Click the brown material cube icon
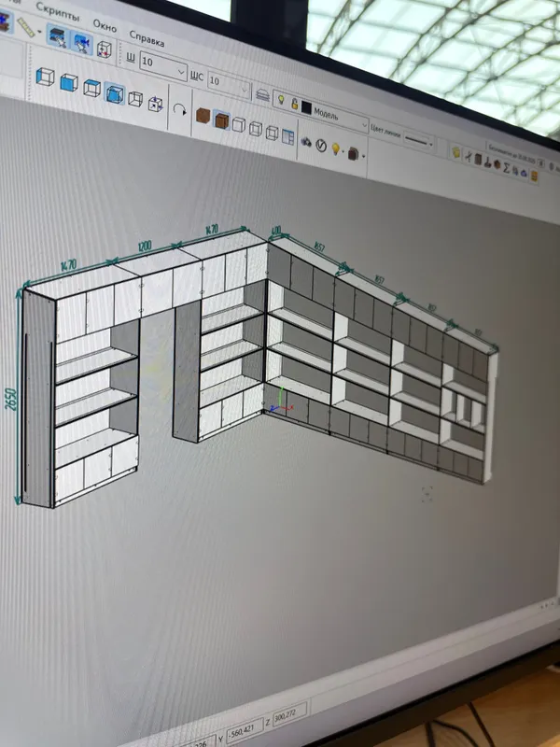Screen dimensions: 560x747 (353, 153)
